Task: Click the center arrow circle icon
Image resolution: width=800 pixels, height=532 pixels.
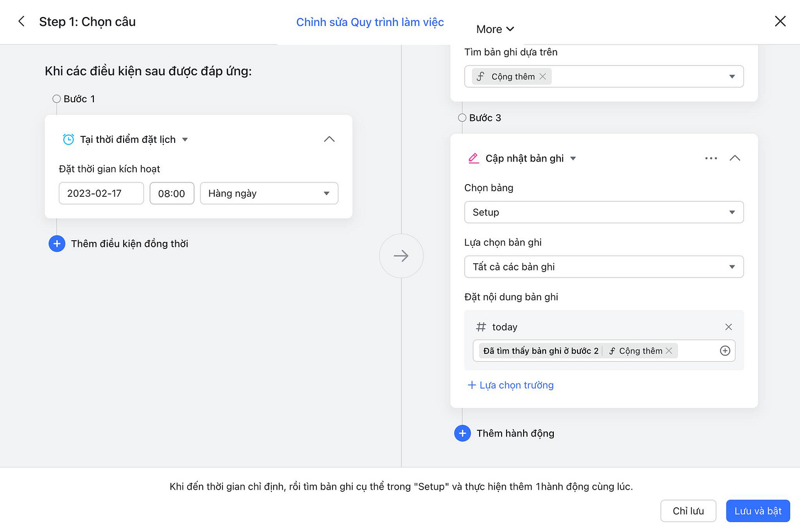Action: [x=401, y=256]
